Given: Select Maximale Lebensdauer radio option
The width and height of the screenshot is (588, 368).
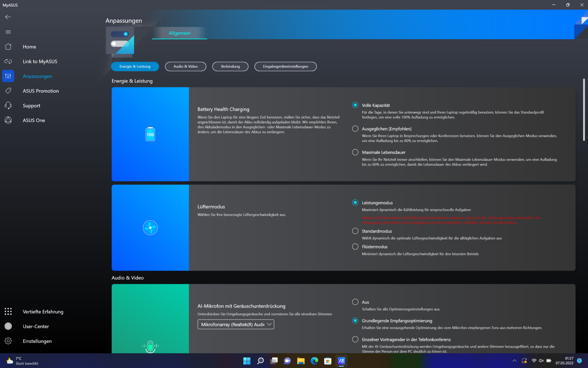Looking at the screenshot, I should (x=355, y=152).
